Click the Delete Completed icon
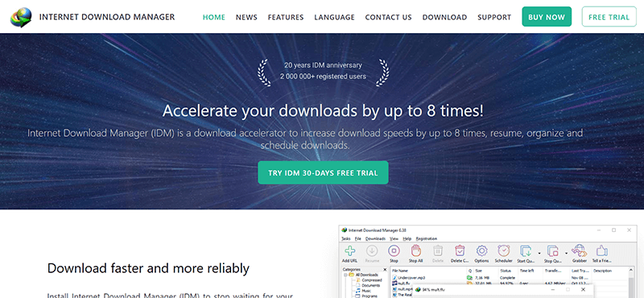 point(460,250)
